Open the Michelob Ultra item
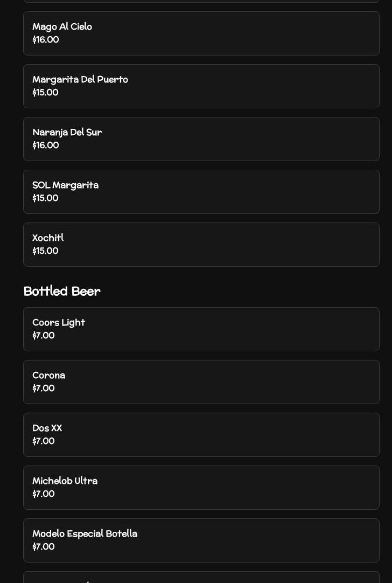Screen dimensions: 392x583 [201, 488]
